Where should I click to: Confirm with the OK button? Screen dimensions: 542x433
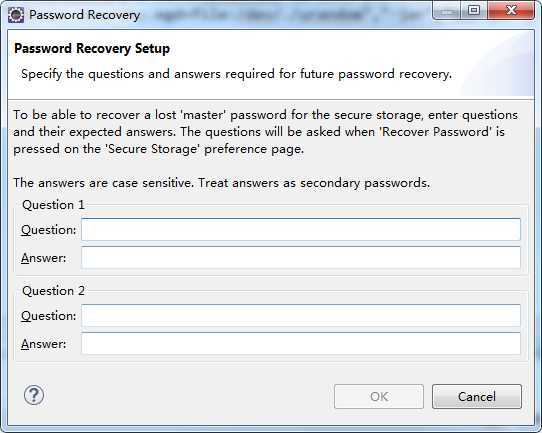pyautogui.click(x=379, y=396)
